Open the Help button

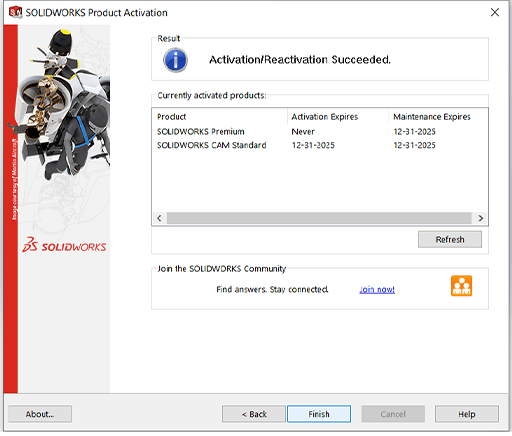click(467, 414)
